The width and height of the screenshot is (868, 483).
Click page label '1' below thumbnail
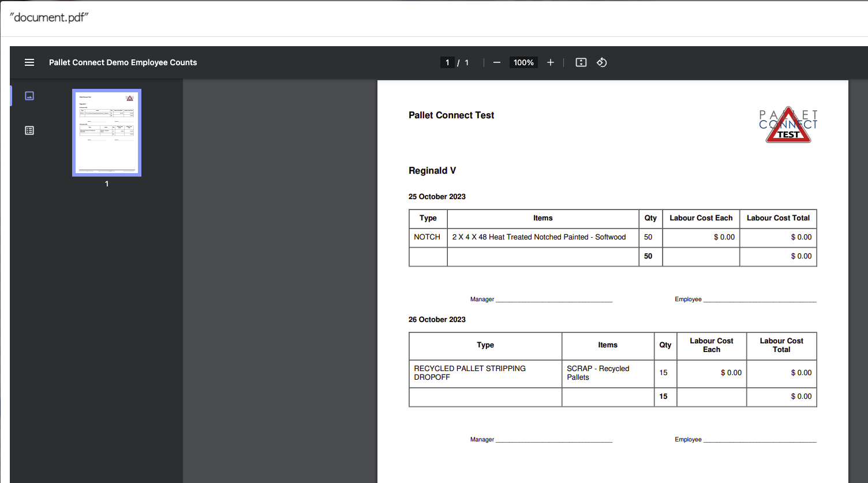(107, 184)
